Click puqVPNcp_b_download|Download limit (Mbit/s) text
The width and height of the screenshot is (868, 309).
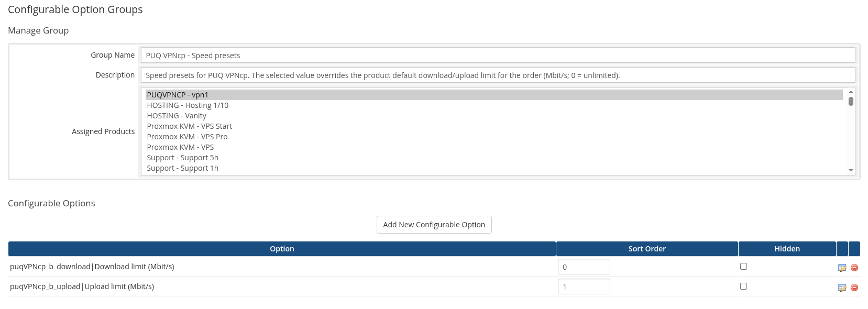click(x=92, y=267)
